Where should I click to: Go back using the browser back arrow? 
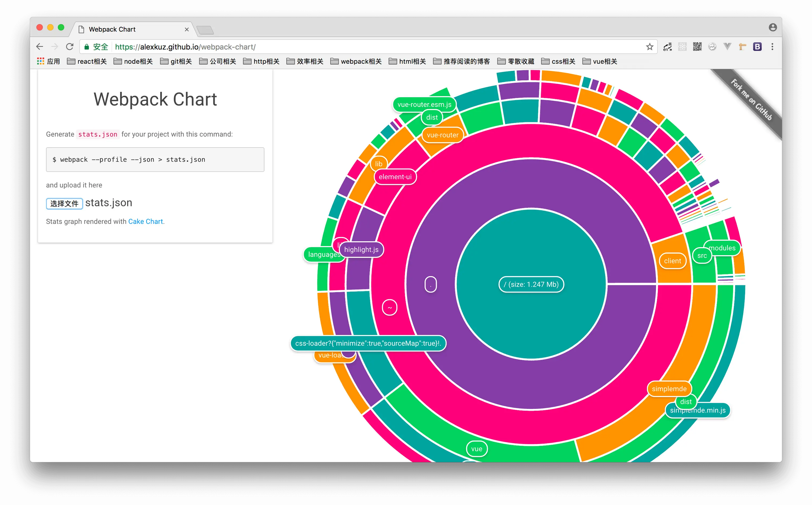click(40, 47)
